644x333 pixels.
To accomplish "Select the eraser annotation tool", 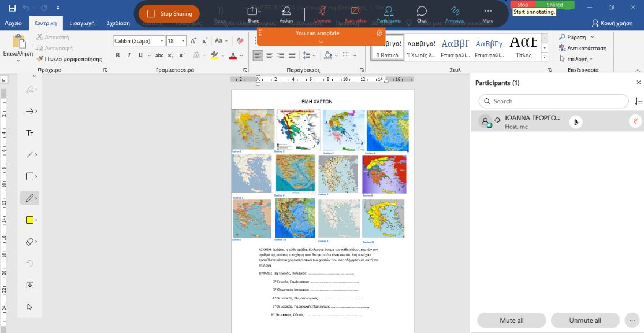I will 29,242.
